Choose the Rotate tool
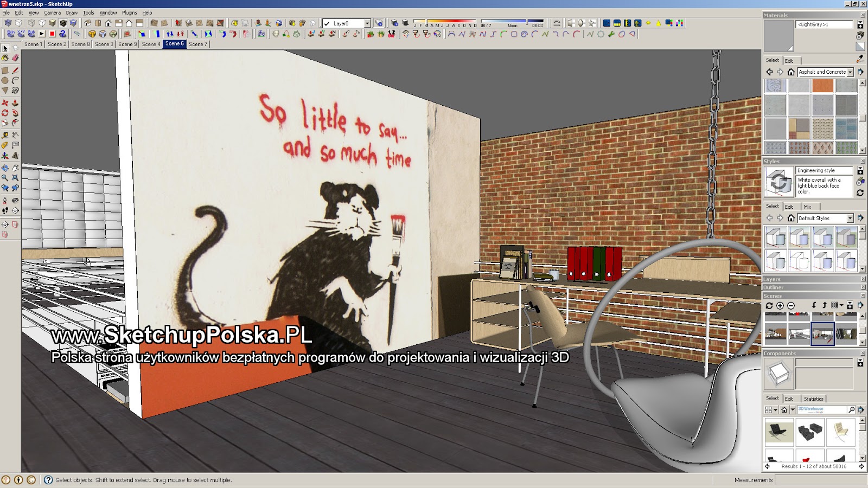868x488 pixels. pos(5,113)
